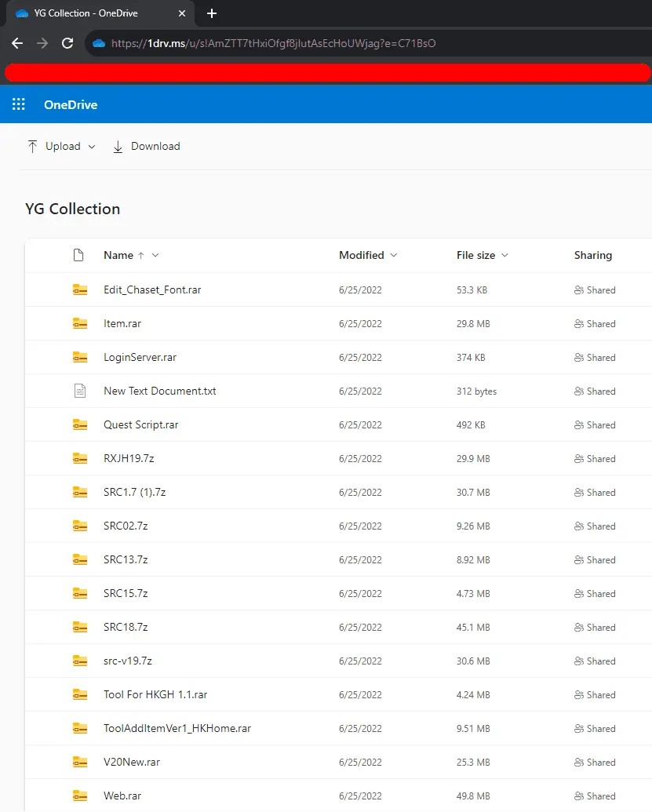Click the archive icon for V20New.rar
The width and height of the screenshot is (652, 812).
tap(80, 762)
